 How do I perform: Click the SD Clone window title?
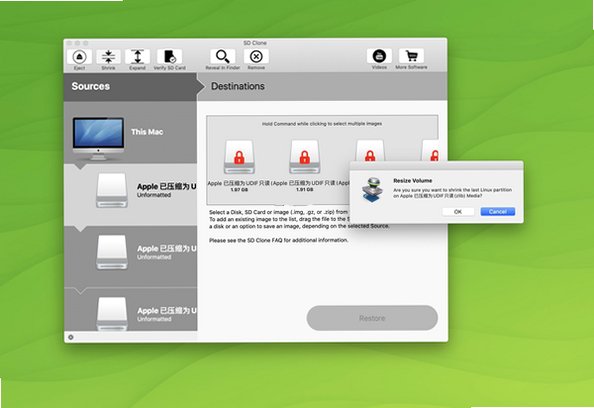click(255, 43)
